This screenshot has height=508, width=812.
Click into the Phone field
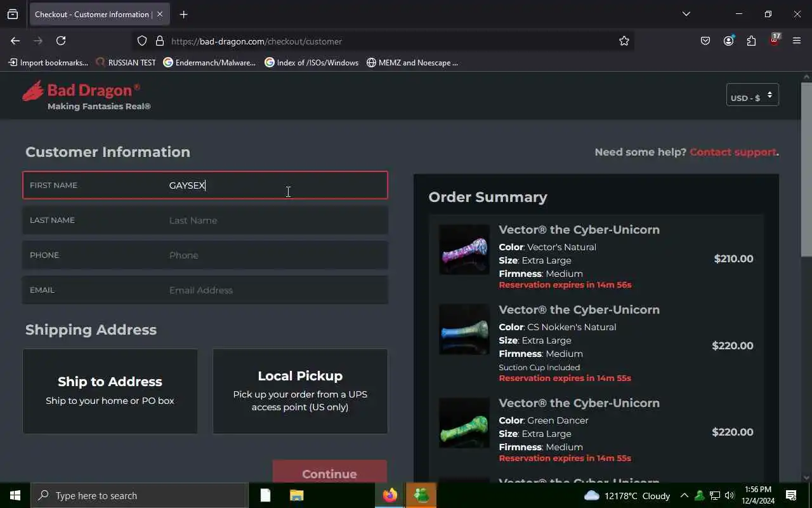205,255
